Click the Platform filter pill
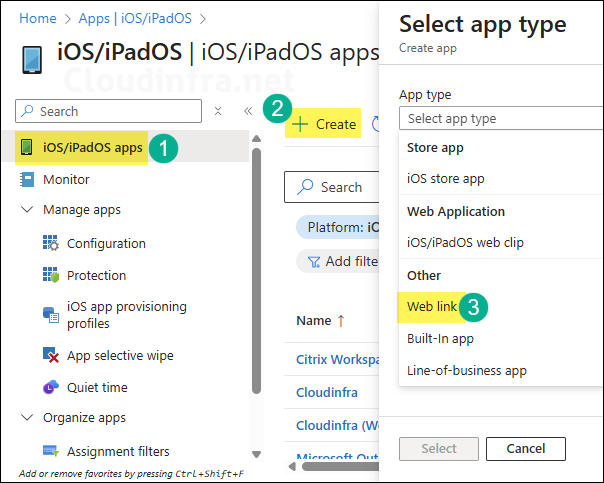The width and height of the screenshot is (604, 483). tap(337, 227)
